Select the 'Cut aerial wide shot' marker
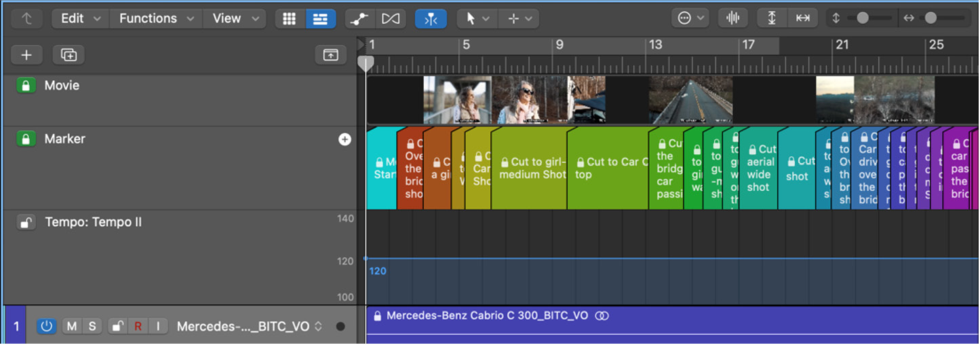Image resolution: width=980 pixels, height=345 pixels. 758,168
